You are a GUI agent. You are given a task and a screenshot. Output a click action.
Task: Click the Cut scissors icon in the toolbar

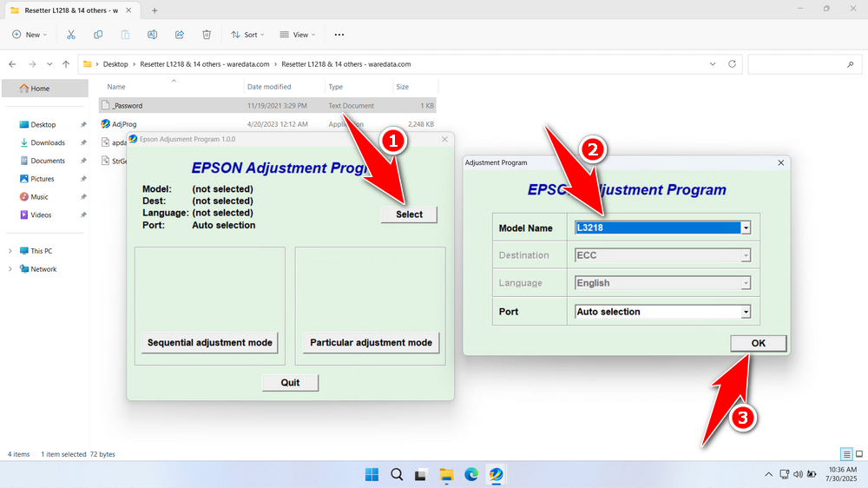click(71, 35)
